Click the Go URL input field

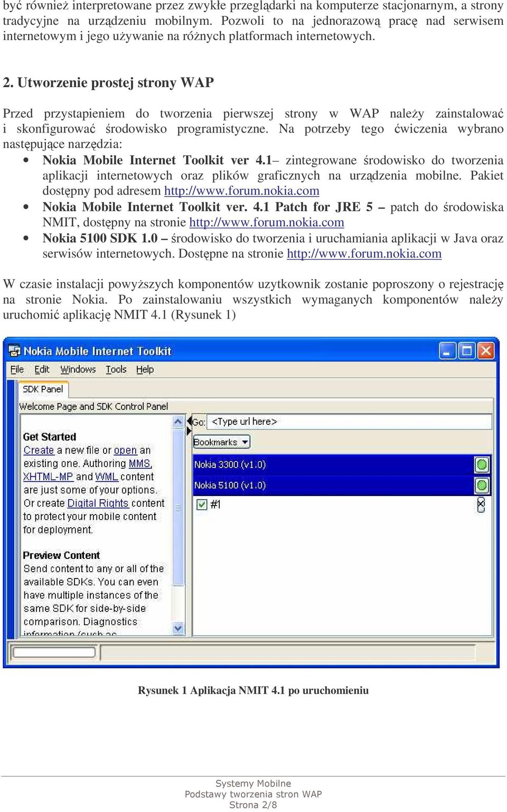tap(350, 422)
